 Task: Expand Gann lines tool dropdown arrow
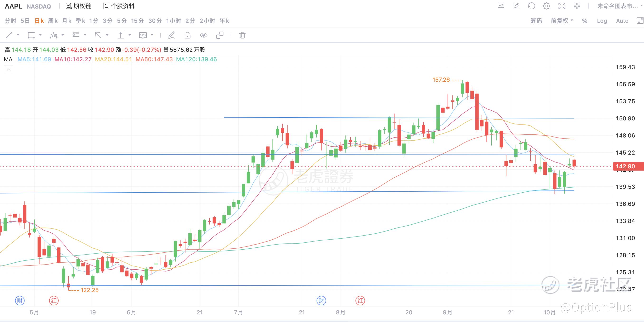click(x=85, y=35)
